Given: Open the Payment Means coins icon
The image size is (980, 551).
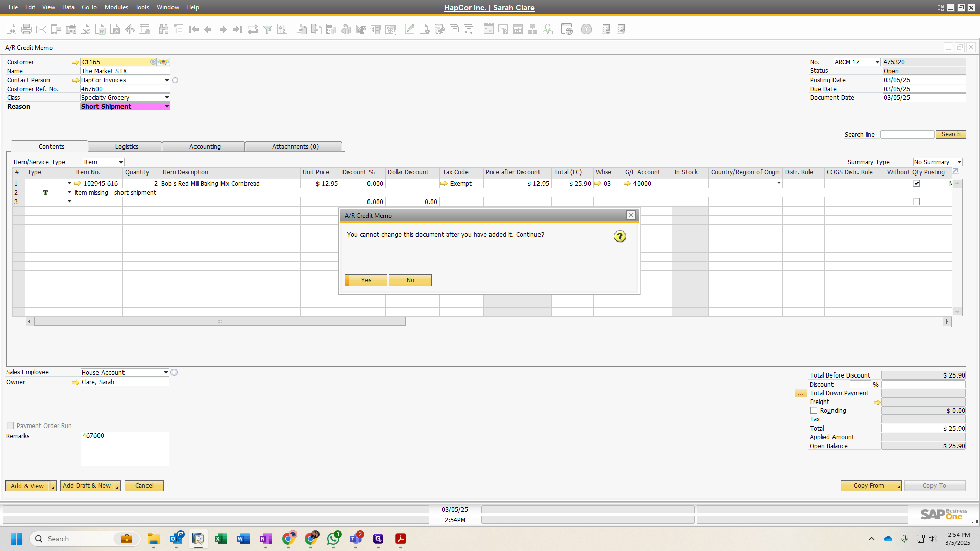Looking at the screenshot, I should coord(346,30).
